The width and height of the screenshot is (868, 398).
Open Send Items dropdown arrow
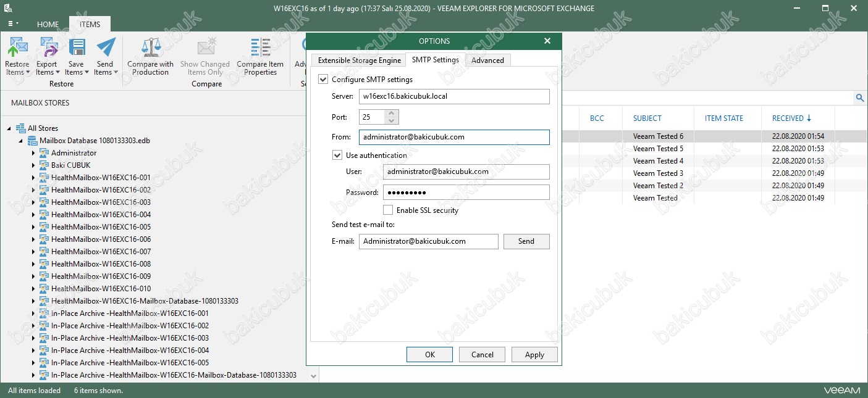116,73
